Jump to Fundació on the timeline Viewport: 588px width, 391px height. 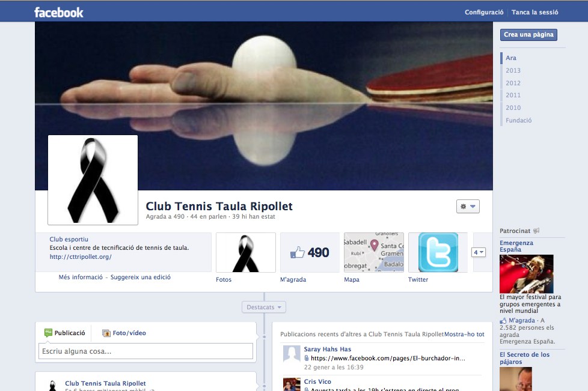(x=518, y=120)
